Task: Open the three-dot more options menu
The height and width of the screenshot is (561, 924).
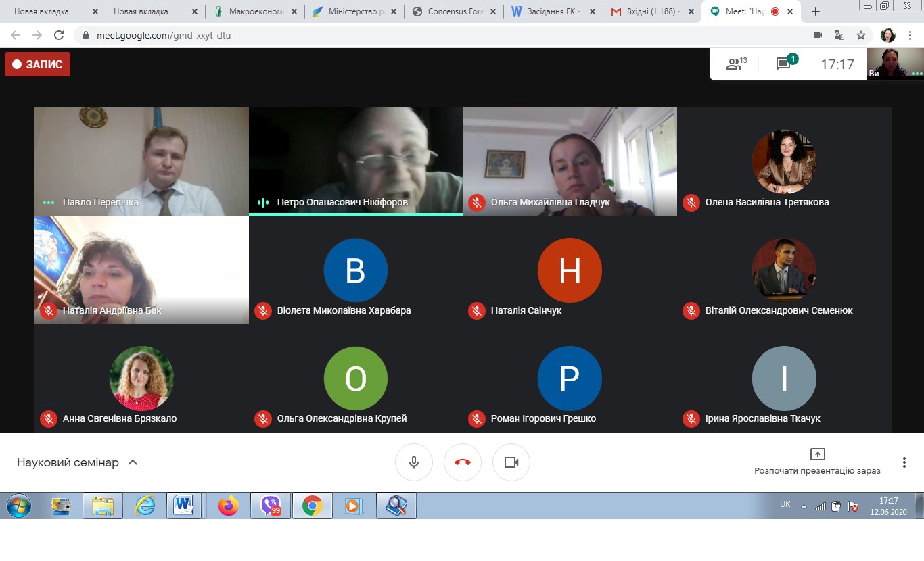Action: pos(904,462)
